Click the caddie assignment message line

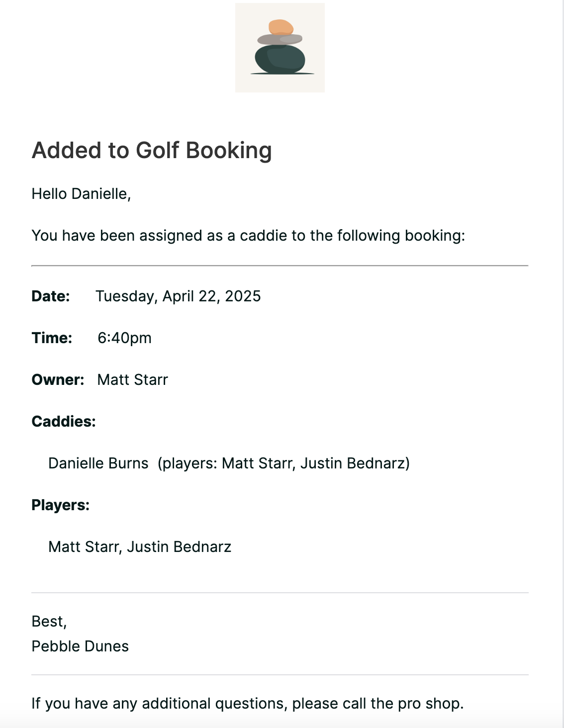click(x=248, y=236)
